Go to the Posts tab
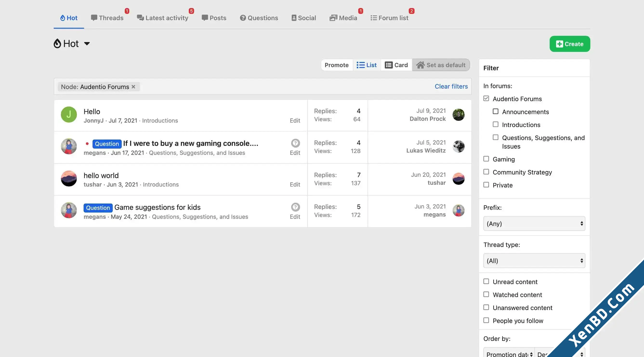This screenshot has width=644, height=357. click(214, 18)
